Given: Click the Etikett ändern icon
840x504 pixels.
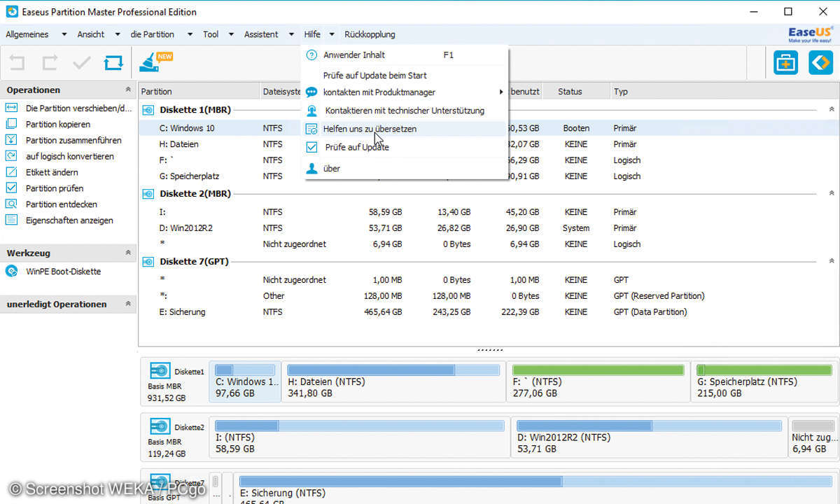Looking at the screenshot, I should [11, 172].
